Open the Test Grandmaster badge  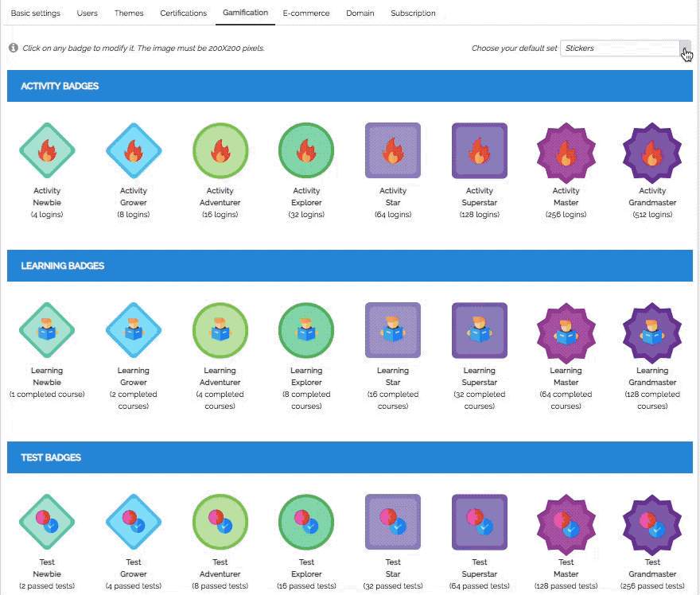tap(651, 523)
